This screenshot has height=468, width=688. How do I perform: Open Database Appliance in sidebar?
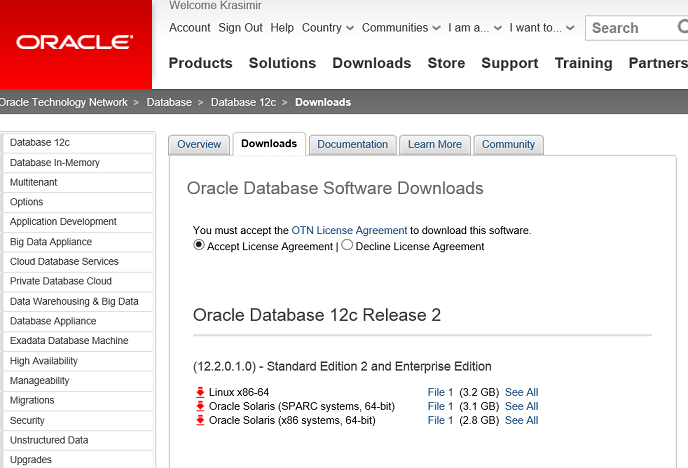78,321
